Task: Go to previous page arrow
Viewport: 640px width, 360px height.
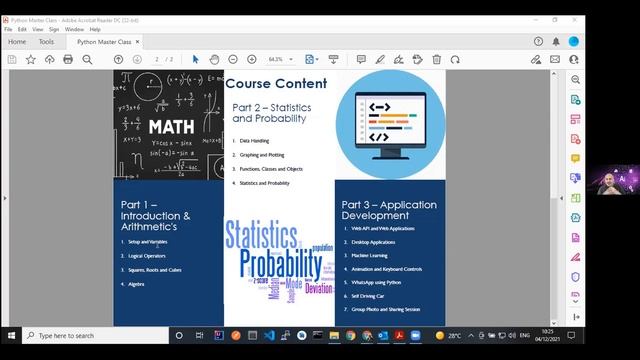Action: pyautogui.click(x=118, y=60)
